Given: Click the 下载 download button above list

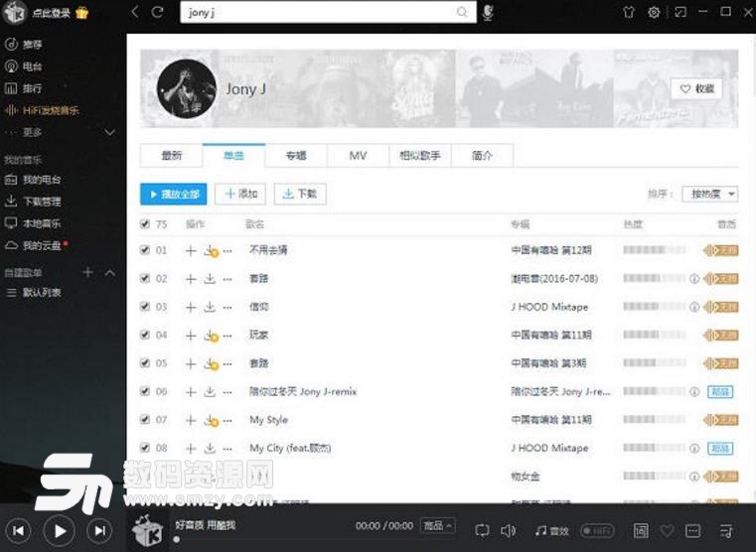Looking at the screenshot, I should 300,195.
